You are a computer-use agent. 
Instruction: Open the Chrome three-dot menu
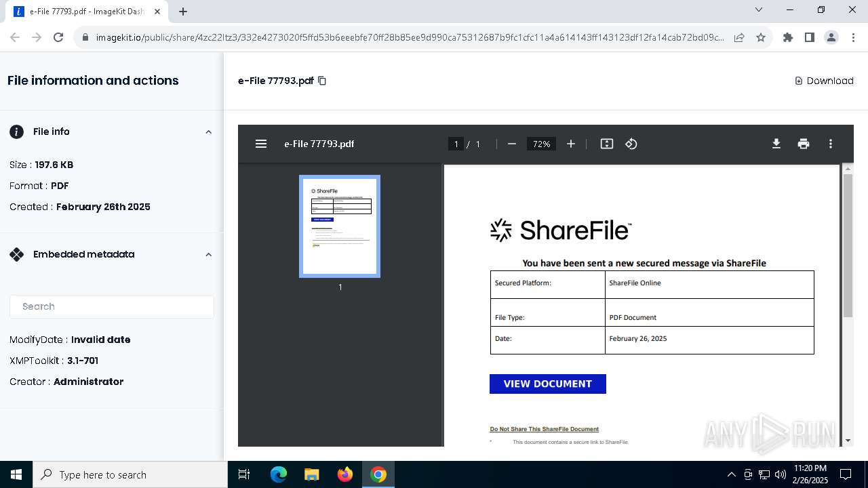point(853,38)
